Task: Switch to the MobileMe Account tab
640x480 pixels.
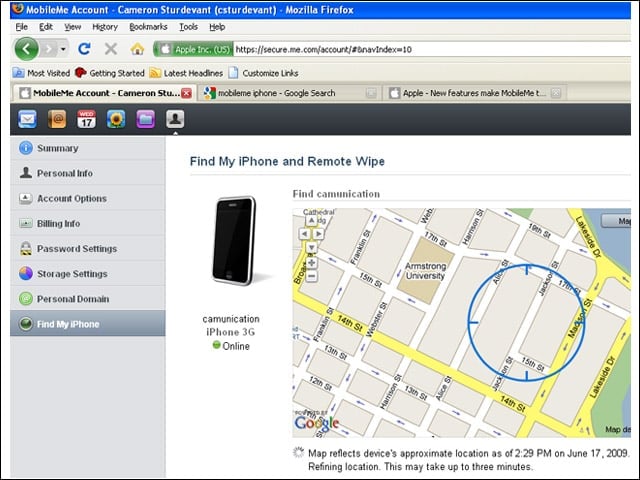Action: tap(104, 93)
